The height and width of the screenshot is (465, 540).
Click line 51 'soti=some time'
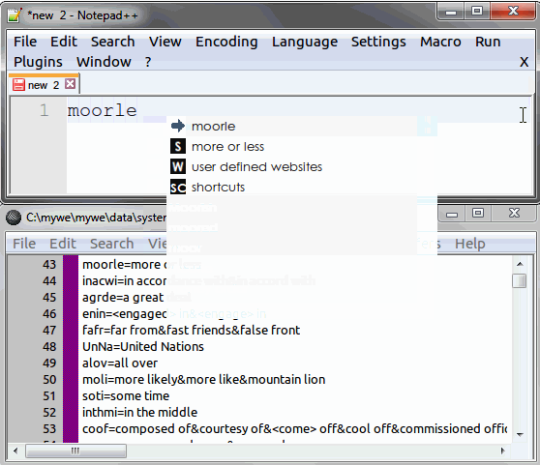126,396
